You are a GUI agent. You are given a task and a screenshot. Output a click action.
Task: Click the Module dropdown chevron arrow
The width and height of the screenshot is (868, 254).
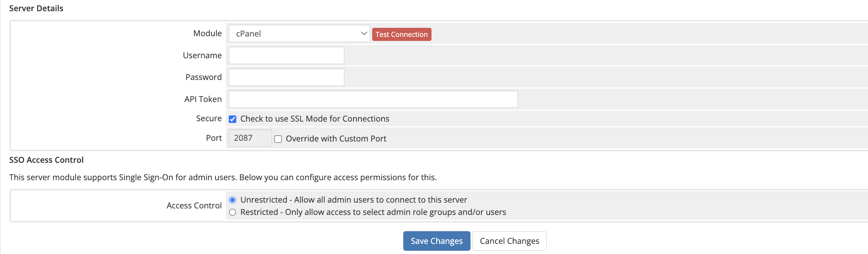pos(364,33)
